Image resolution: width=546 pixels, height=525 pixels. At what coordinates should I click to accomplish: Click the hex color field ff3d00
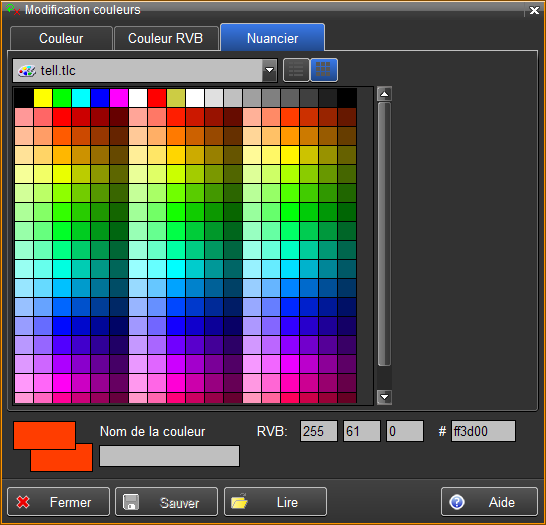tap(483, 431)
